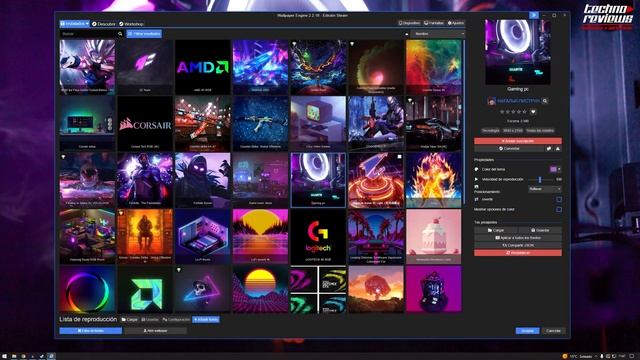Select the pink milk carton wallpaper
The width and height of the screenshot is (640, 360).
tap(433, 237)
